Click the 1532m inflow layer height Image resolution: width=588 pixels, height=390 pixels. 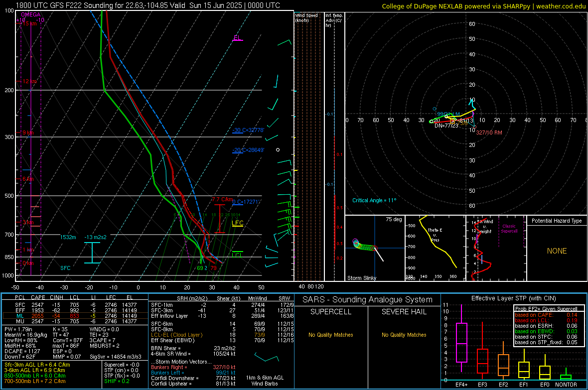[x=68, y=237]
